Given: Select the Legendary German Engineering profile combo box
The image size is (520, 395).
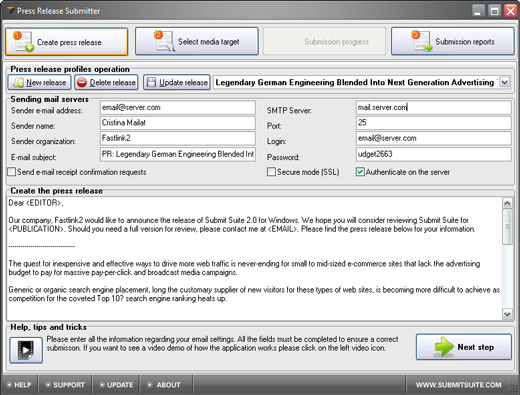Looking at the screenshot, I should coord(362,82).
